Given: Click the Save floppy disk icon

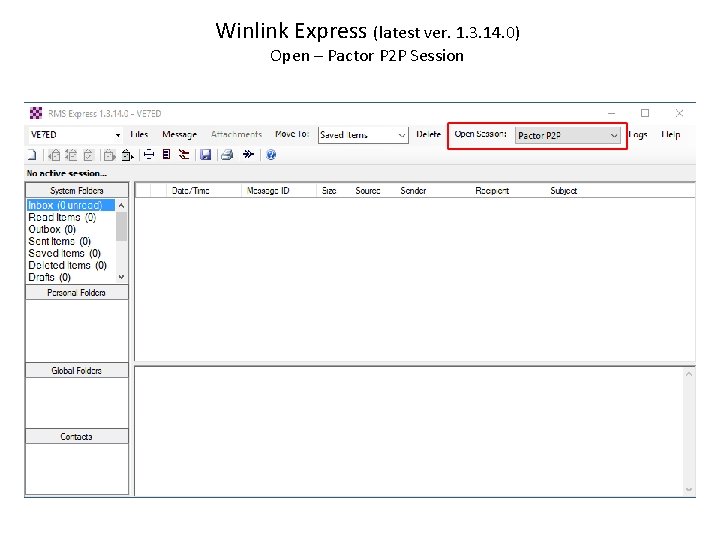Looking at the screenshot, I should click(x=205, y=155).
